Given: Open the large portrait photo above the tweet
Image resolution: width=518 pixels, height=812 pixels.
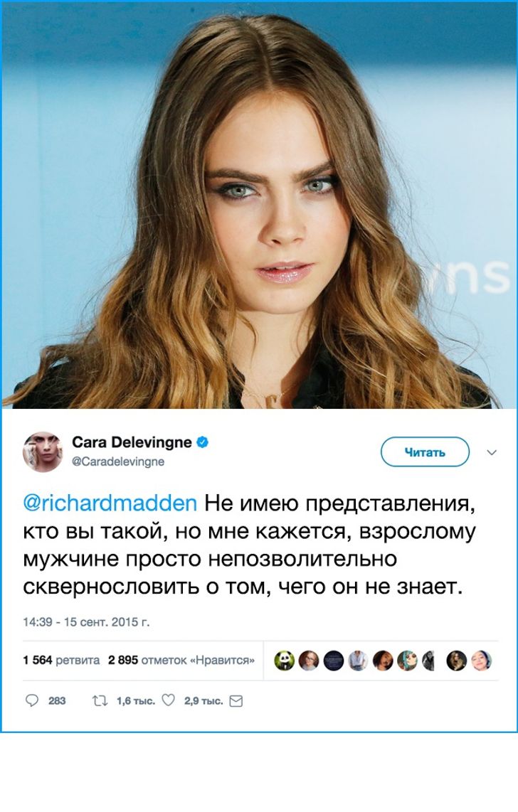Looking at the screenshot, I should [259, 205].
